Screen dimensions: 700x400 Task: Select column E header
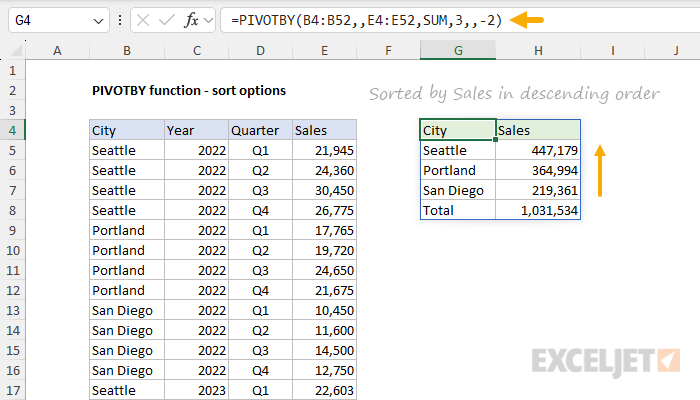click(324, 50)
